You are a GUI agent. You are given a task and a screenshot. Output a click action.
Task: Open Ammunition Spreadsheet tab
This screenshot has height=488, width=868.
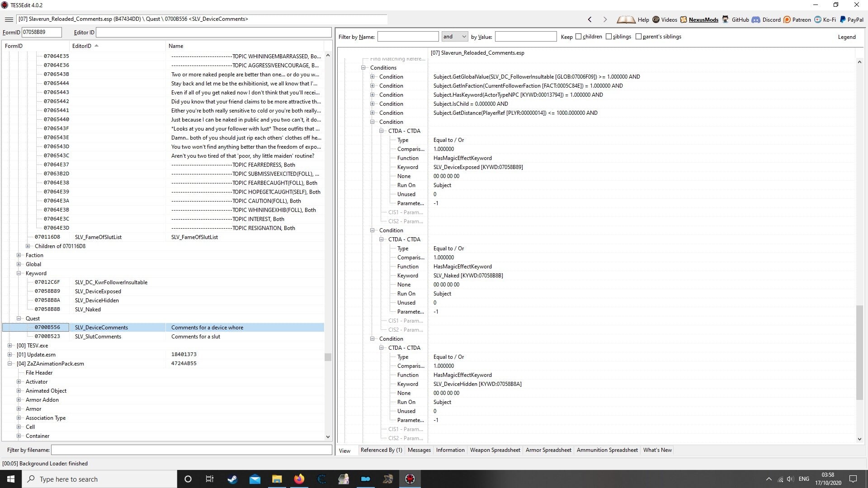tap(607, 450)
